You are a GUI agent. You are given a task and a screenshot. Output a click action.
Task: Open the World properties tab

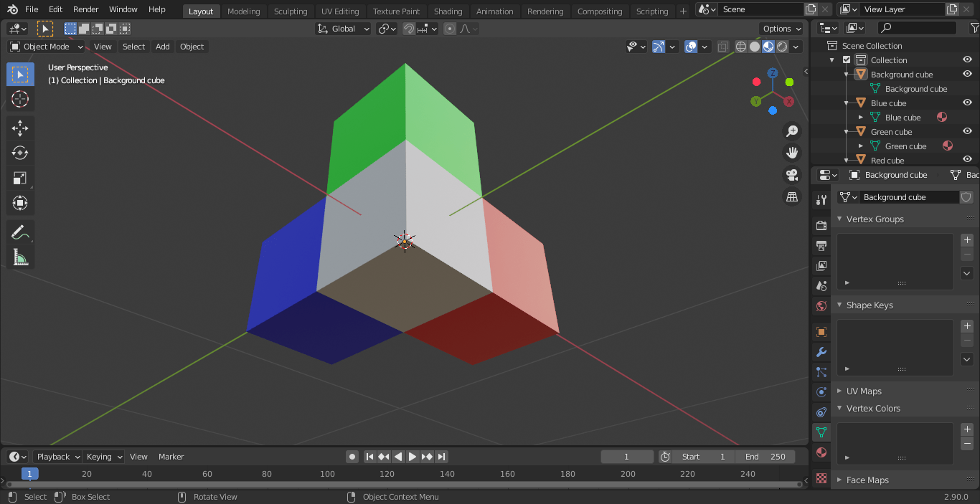(821, 306)
